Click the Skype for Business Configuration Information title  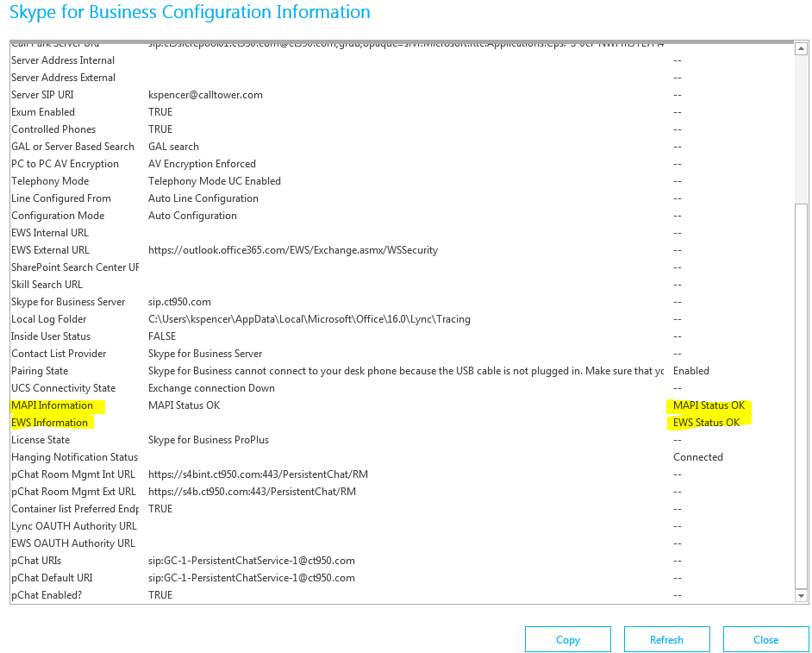[190, 12]
